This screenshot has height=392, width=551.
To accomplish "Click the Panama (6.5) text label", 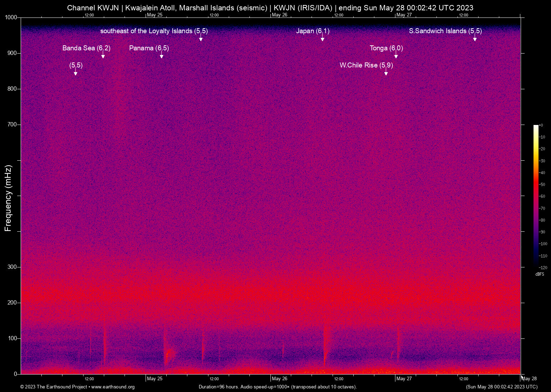I will pyautogui.click(x=149, y=48).
